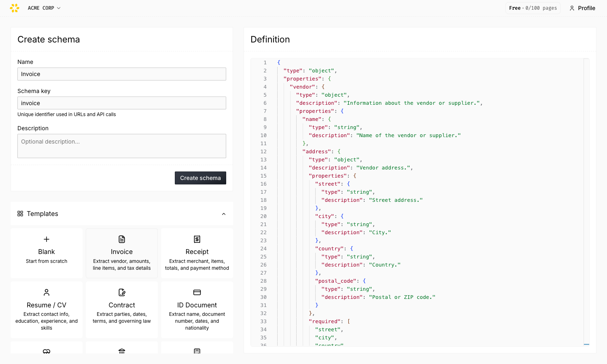Choose the ID Document template title
Image resolution: width=607 pixels, height=364 pixels.
coord(197,305)
